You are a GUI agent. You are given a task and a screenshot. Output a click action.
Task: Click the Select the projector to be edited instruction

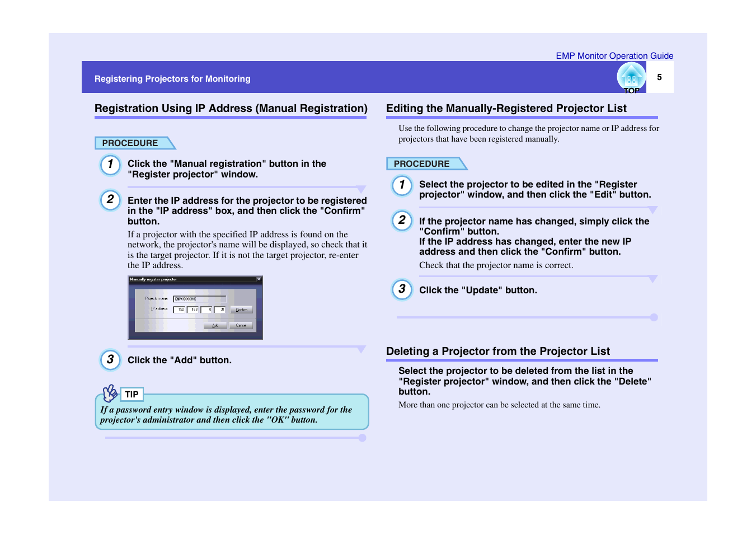click(535, 190)
